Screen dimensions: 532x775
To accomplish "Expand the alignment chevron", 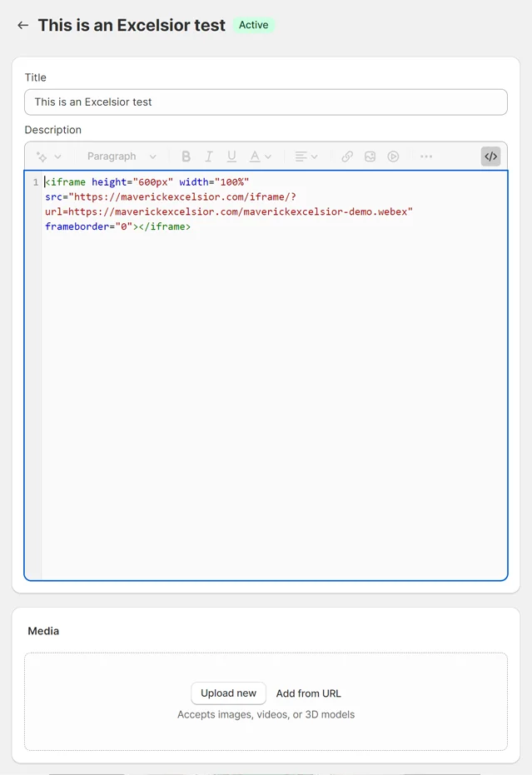I will 315,156.
